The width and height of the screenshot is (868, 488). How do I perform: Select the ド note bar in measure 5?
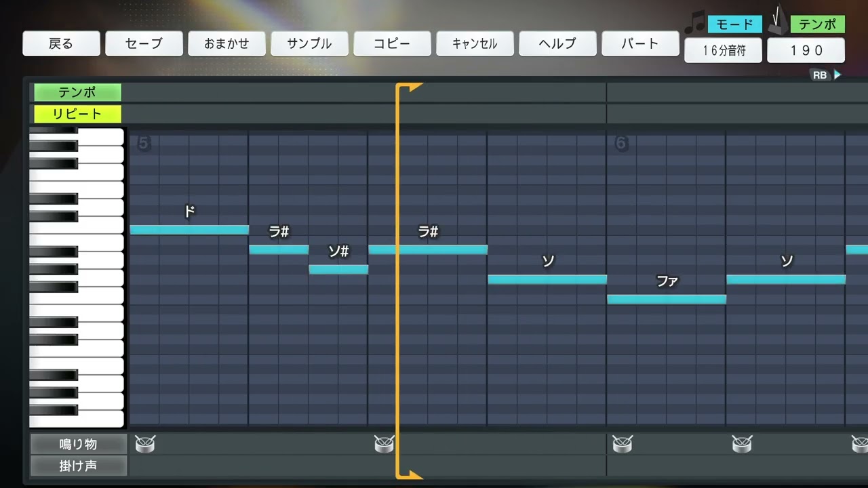pos(189,230)
